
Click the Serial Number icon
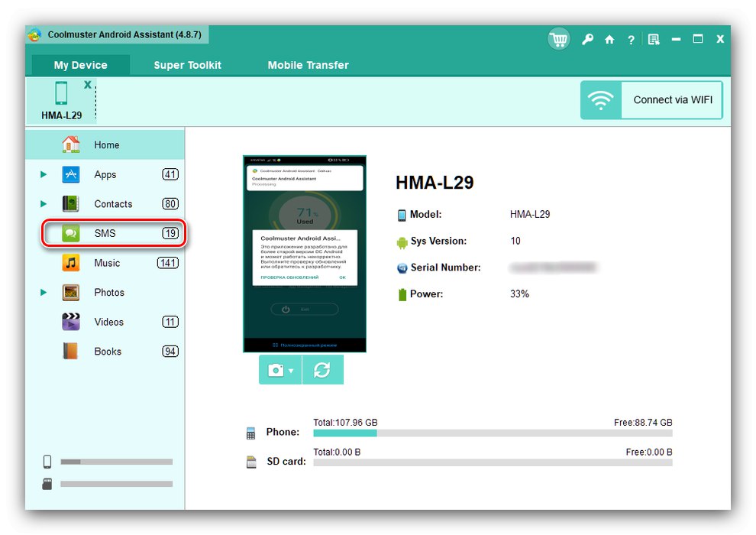(x=402, y=268)
